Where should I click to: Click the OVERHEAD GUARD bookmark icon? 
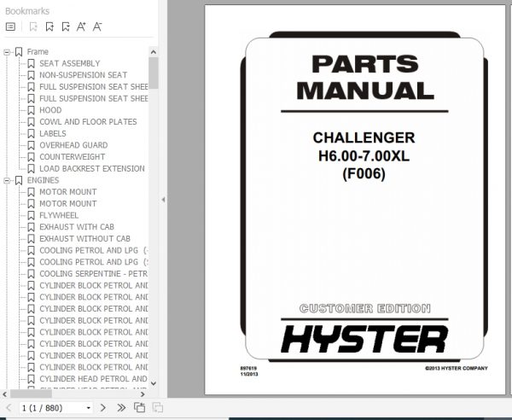(x=31, y=145)
